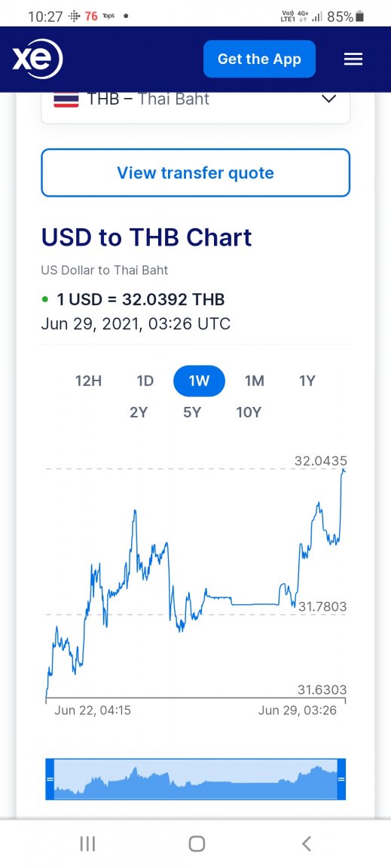391x868 pixels.
Task: Tap the Thai flag icon
Action: point(66,99)
